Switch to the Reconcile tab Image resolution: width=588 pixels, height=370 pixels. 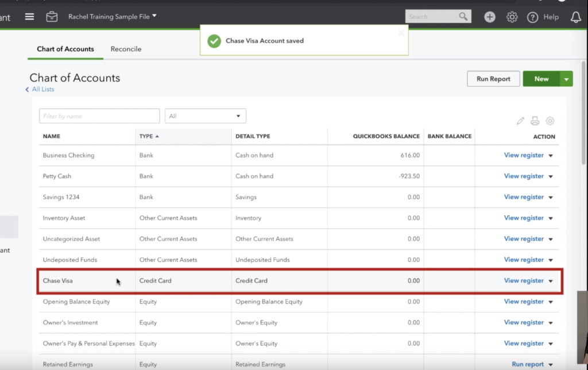[126, 49]
